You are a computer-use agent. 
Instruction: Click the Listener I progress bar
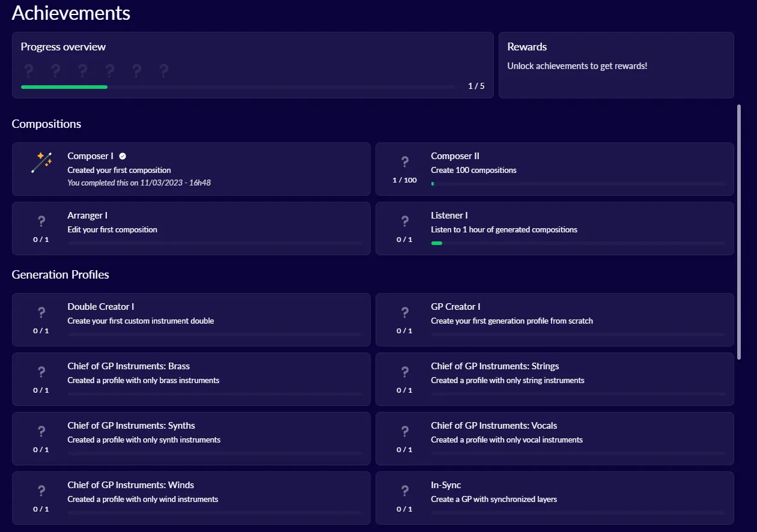pyautogui.click(x=578, y=243)
